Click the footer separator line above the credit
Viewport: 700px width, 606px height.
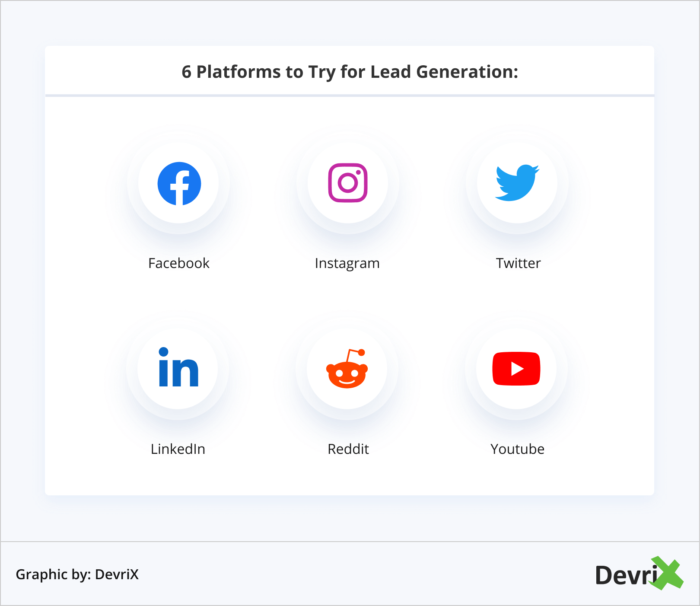350,541
